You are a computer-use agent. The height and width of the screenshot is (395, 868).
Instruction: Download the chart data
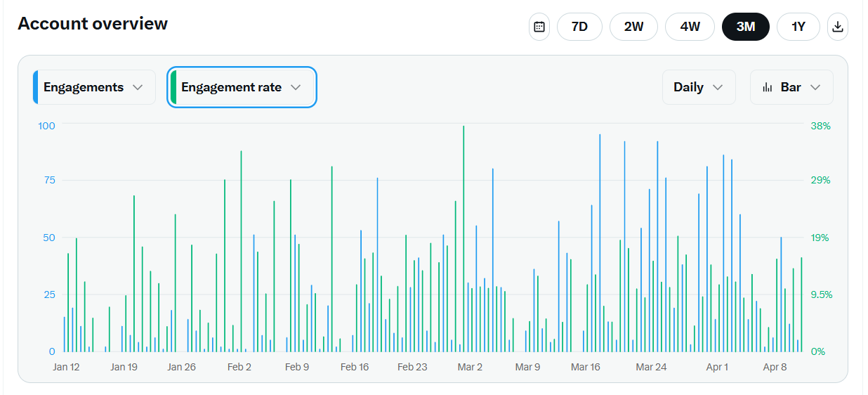pyautogui.click(x=837, y=27)
